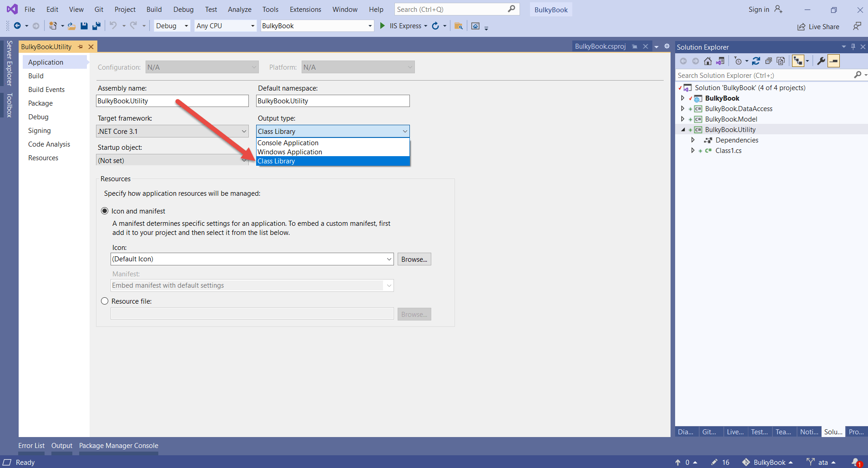
Task: Choose Windows Application from output type list
Action: [333, 152]
